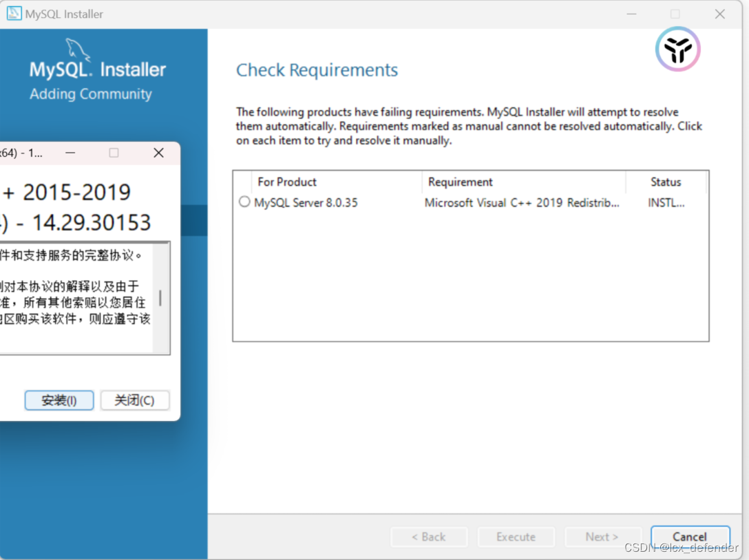Click the MySQL dolphin logo in sidebar
The image size is (749, 560).
(77, 50)
